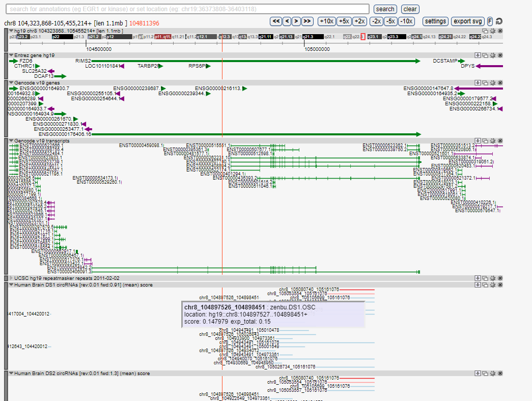Toggle the F flip-strand button
Image resolution: width=532 pixels, height=401 pixels.
(490, 21)
